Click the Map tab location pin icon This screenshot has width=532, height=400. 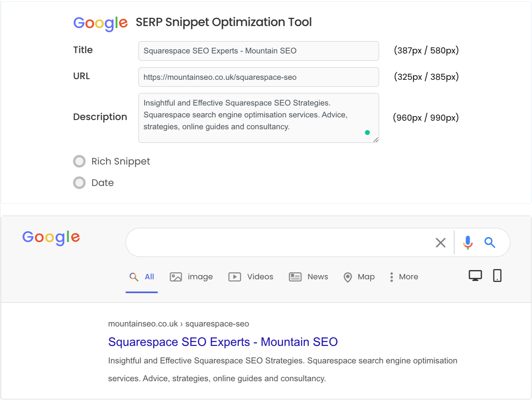coord(348,277)
